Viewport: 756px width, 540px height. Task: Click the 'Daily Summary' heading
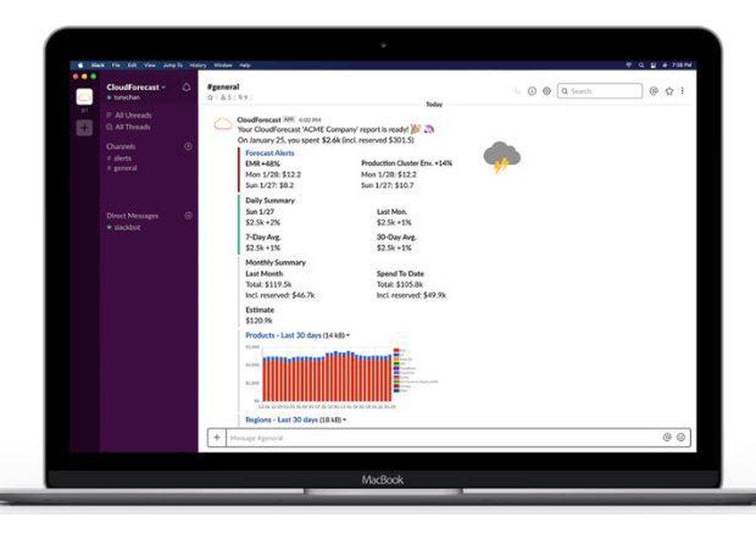[x=270, y=200]
